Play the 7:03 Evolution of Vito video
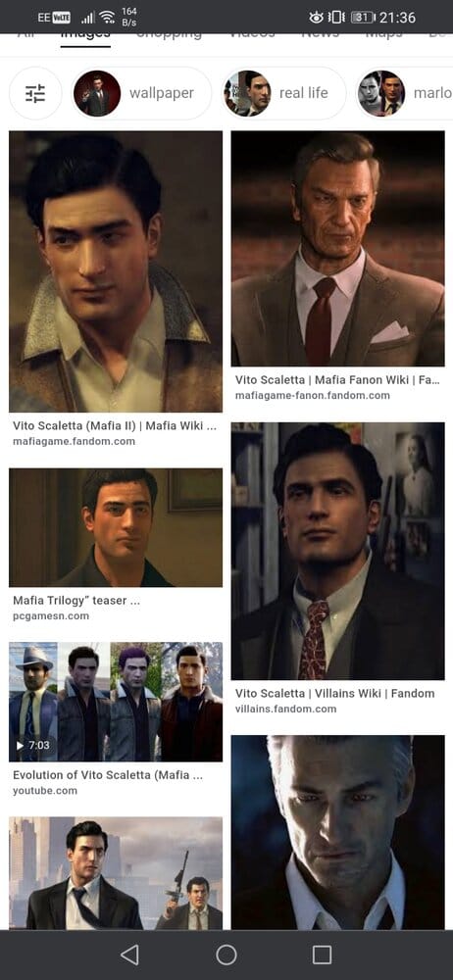The height and width of the screenshot is (980, 453). [116, 702]
